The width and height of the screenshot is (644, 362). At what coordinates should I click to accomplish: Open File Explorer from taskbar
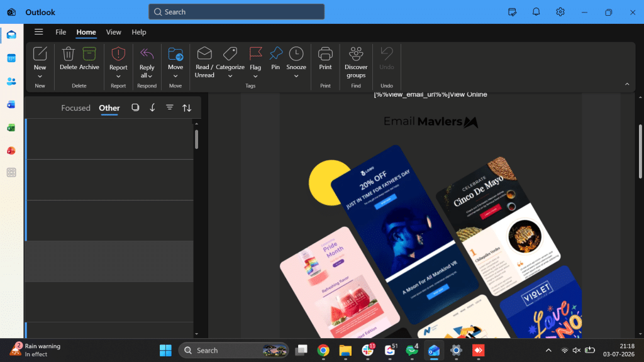click(x=345, y=350)
